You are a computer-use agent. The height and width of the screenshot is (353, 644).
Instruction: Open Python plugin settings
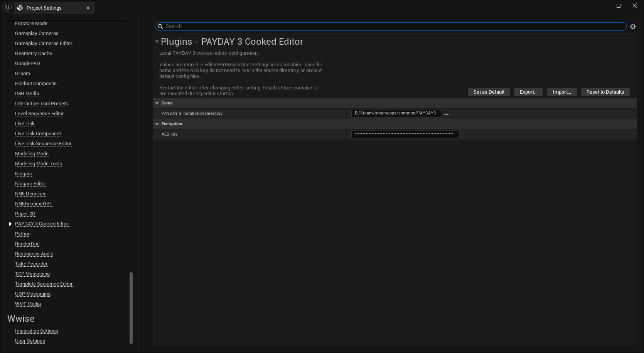click(x=23, y=234)
